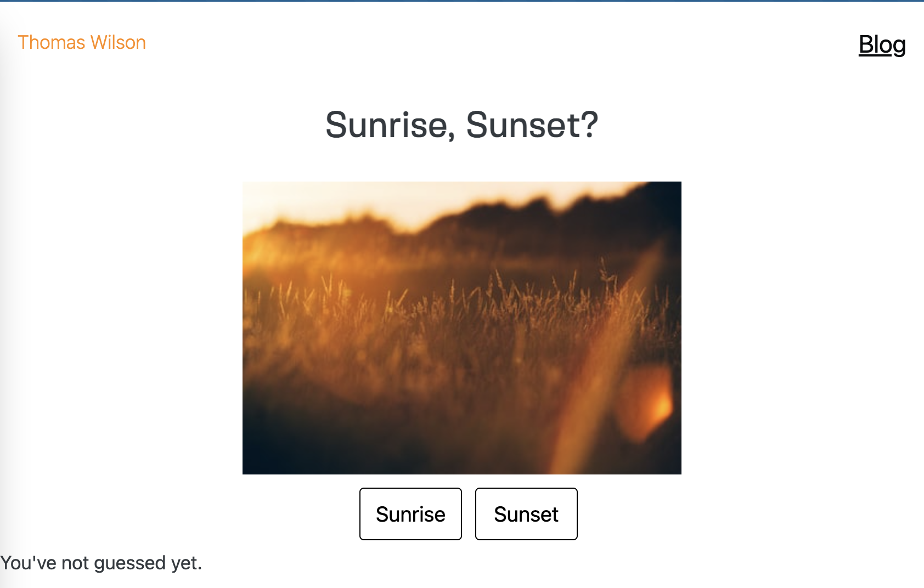Click the Sunset button
Viewport: 924px width, 588px height.
click(526, 514)
